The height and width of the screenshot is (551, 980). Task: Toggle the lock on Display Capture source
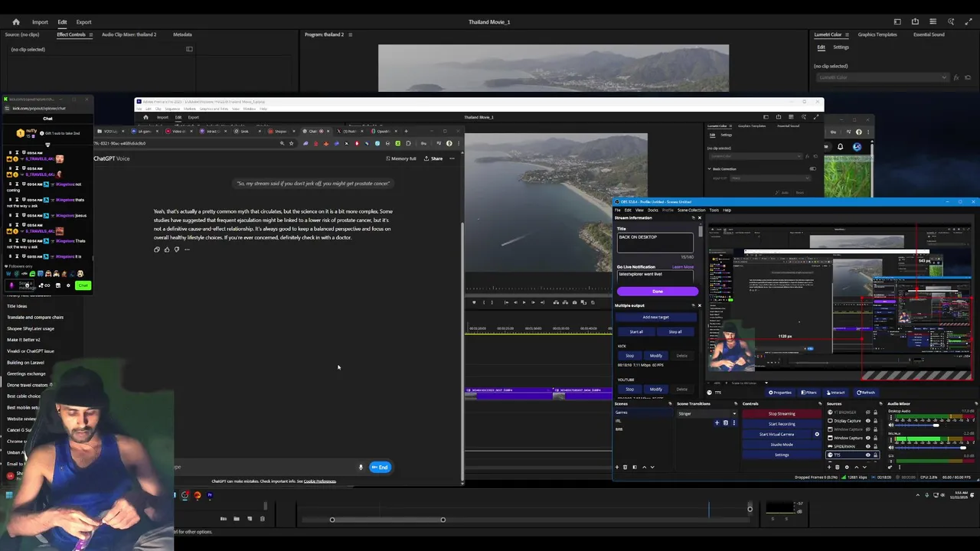[875, 421]
